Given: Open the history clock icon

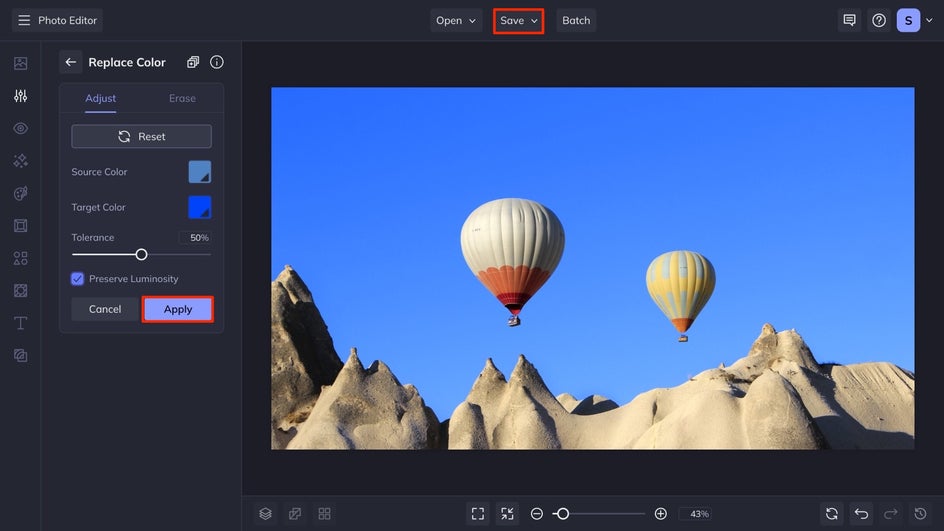Looking at the screenshot, I should coord(920,514).
